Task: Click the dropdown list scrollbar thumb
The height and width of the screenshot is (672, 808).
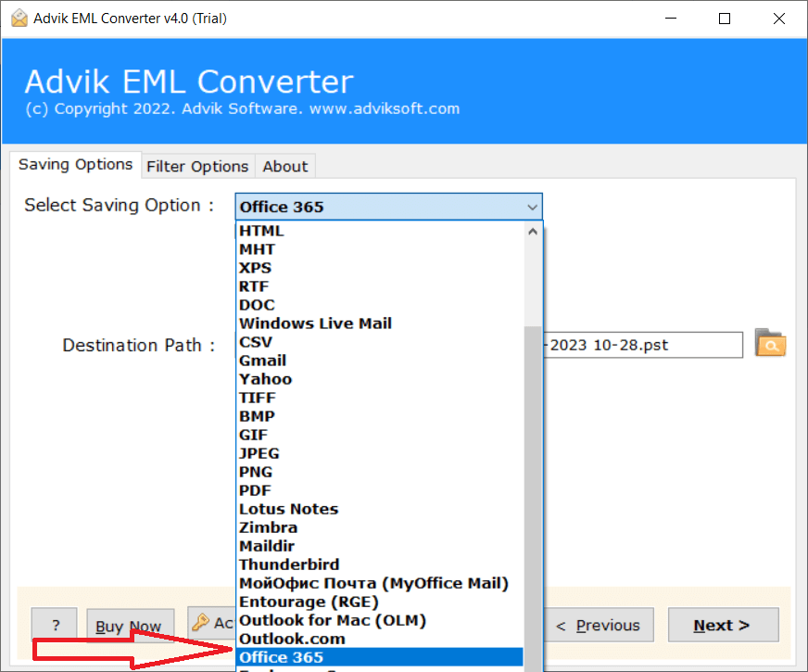Action: pyautogui.click(x=533, y=498)
